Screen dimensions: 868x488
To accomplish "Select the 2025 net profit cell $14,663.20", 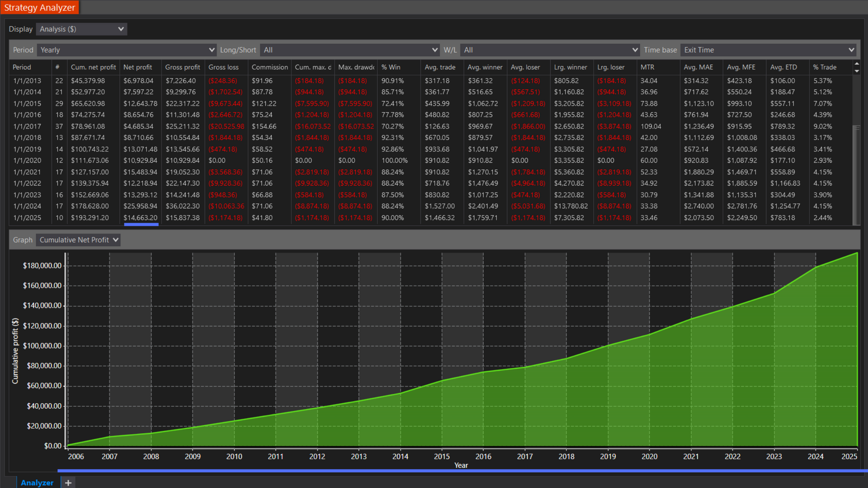I will click(x=141, y=218).
